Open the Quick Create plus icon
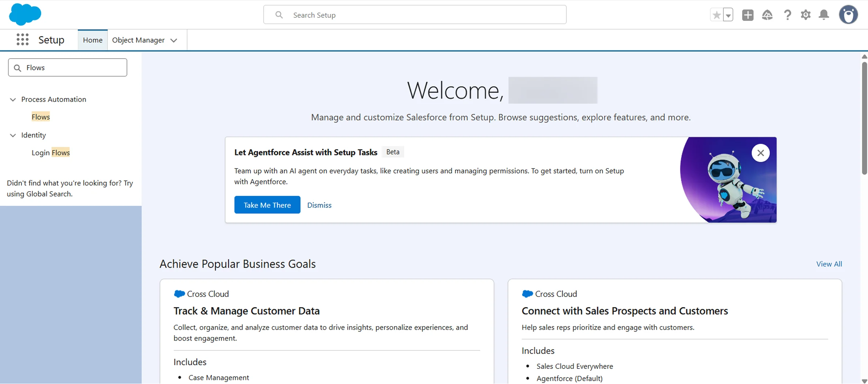Screen dimensions: 868x384 748,15
